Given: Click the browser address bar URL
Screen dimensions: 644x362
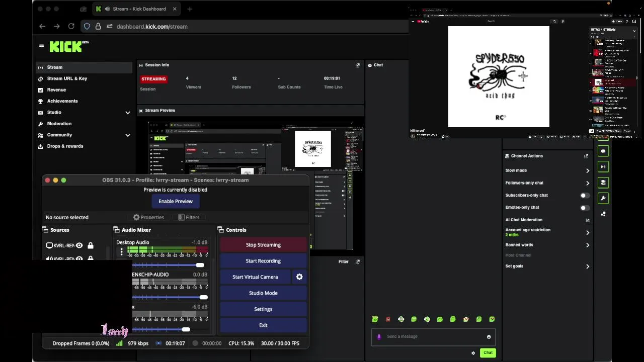Looking at the screenshot, I should point(152,27).
